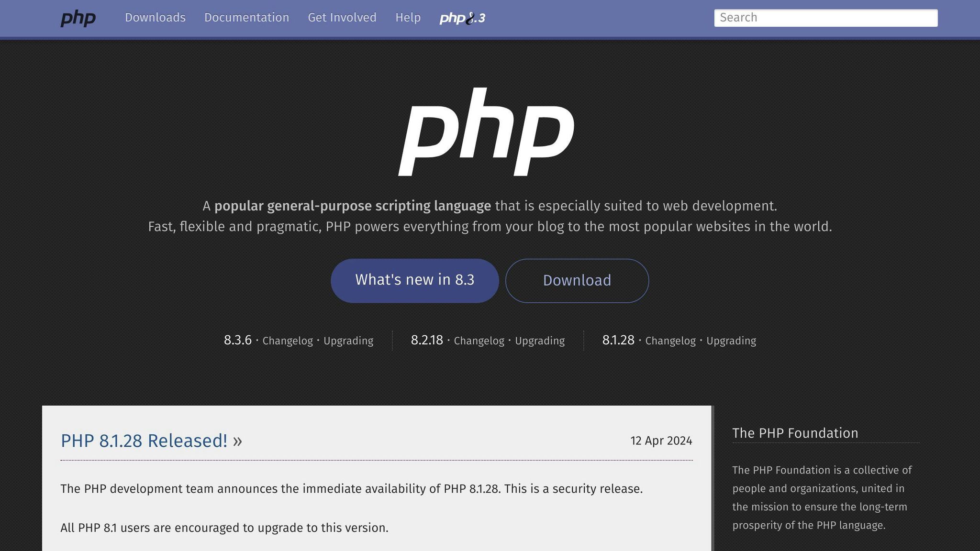The image size is (980, 551).
Task: Open the php 8.3 release badge in the navbar
Action: pyautogui.click(x=462, y=18)
